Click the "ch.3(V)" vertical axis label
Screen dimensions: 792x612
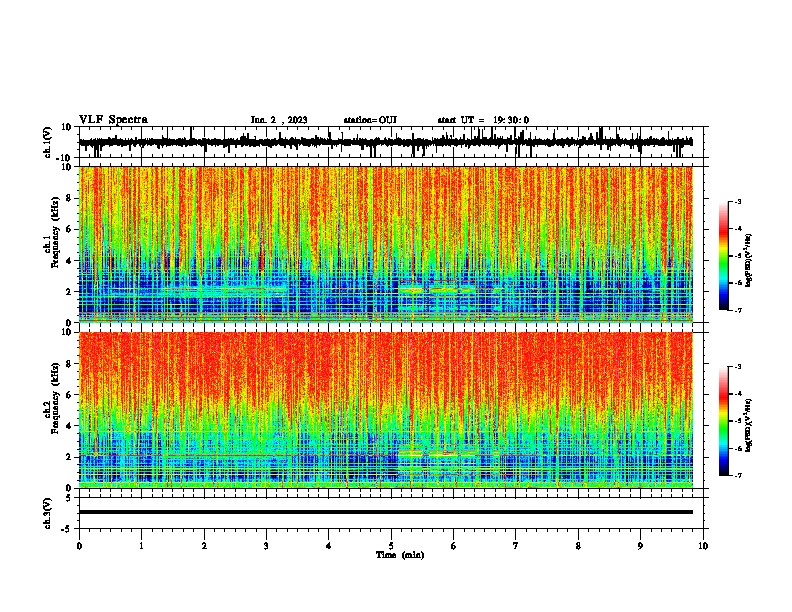pos(48,513)
